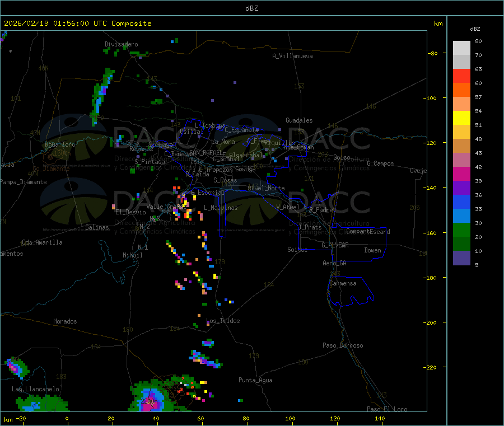Click the 'S_Rosas' map label

point(225,180)
